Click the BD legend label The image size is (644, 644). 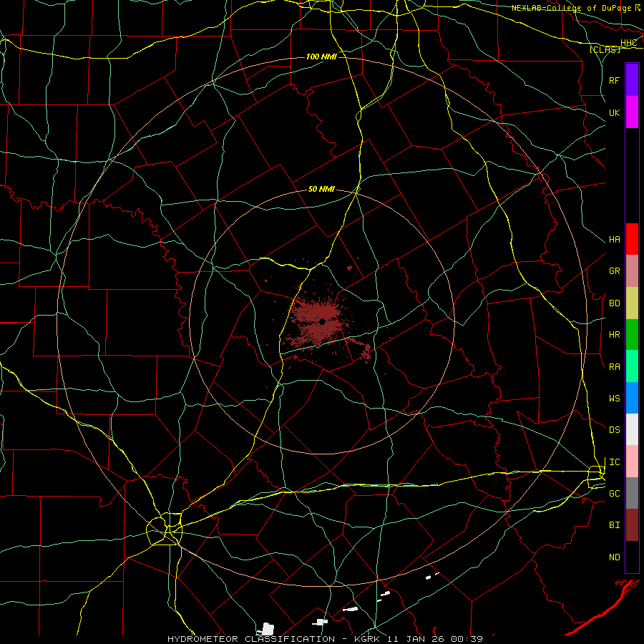[x=614, y=303]
